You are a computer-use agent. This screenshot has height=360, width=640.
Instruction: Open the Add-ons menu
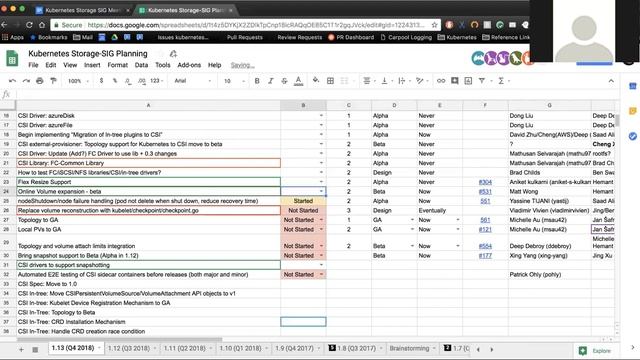coord(189,65)
